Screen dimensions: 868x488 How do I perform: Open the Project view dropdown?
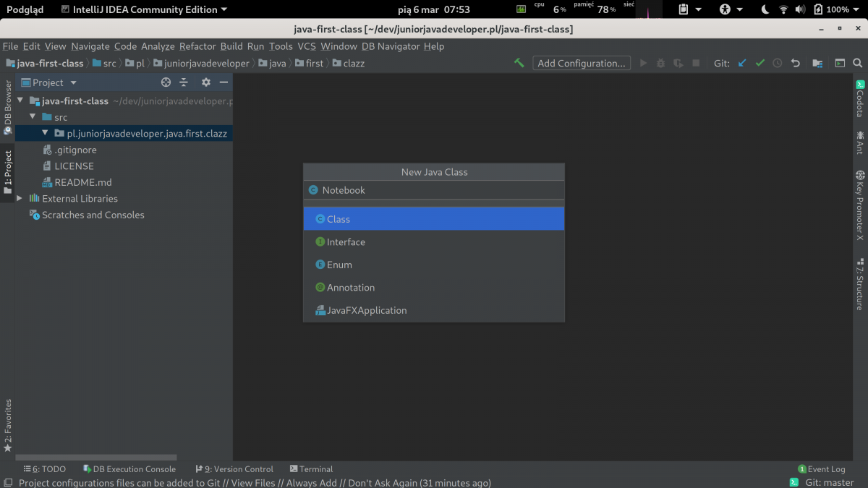[x=73, y=82]
